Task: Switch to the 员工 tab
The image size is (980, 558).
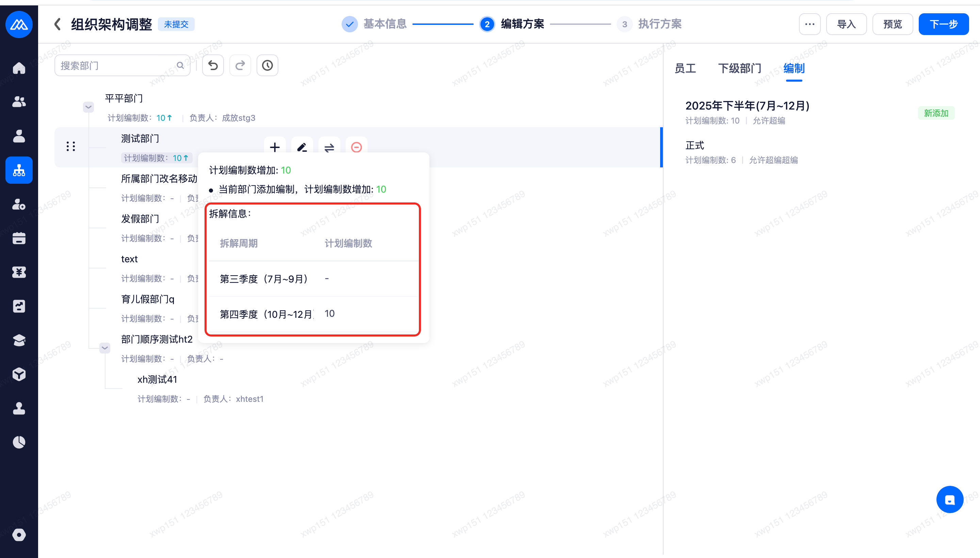Action: 685,69
